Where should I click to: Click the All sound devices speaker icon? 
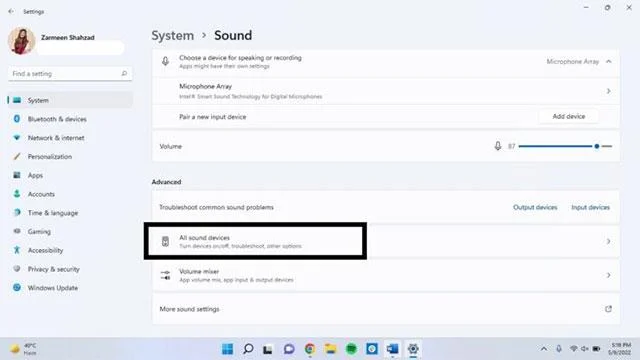[165, 241]
